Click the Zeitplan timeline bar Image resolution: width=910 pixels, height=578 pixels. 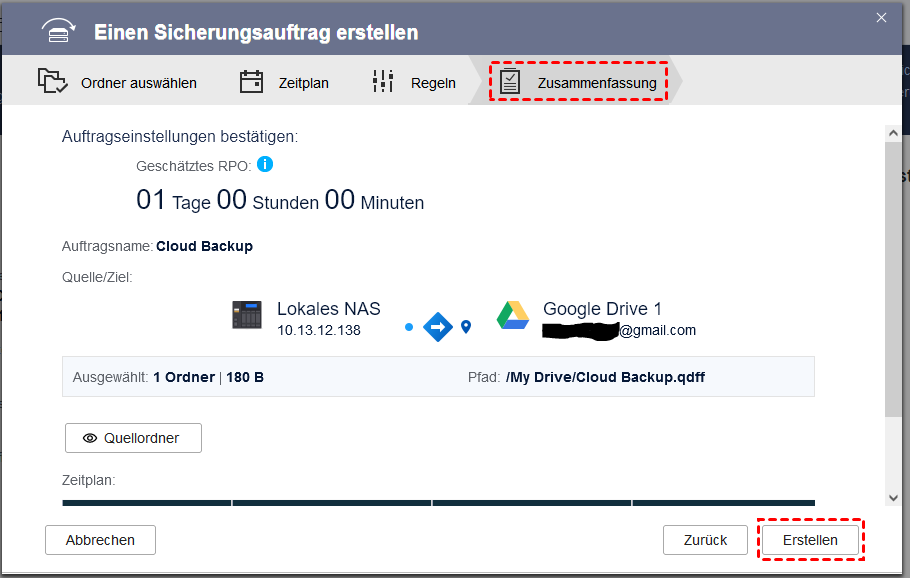pyautogui.click(x=438, y=503)
